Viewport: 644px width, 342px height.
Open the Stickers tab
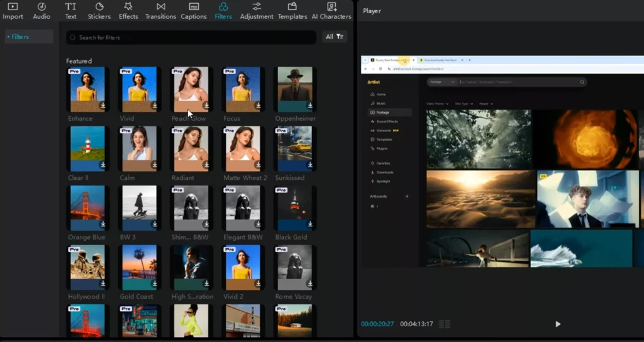[x=99, y=11]
